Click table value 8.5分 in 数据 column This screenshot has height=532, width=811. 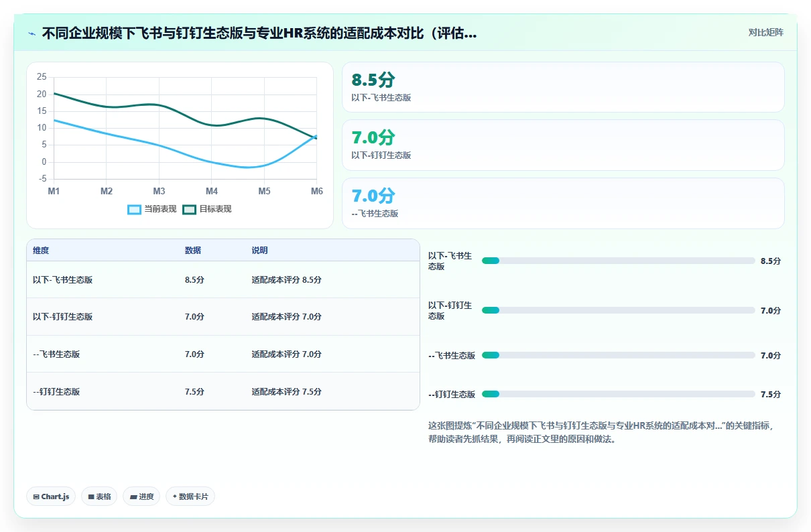[194, 280]
